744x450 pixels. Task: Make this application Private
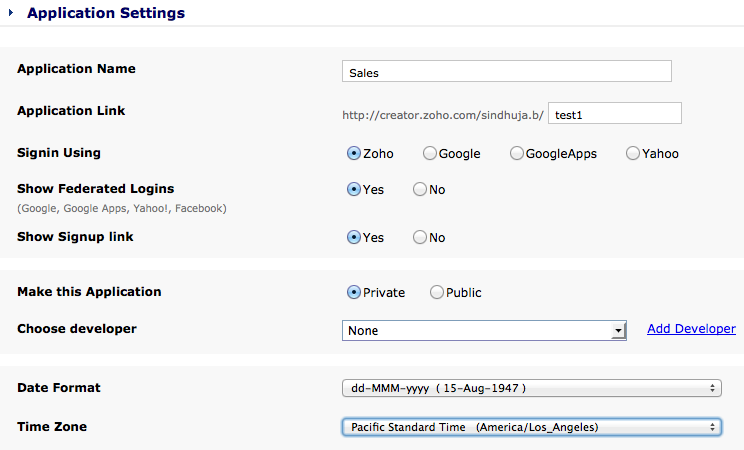354,293
